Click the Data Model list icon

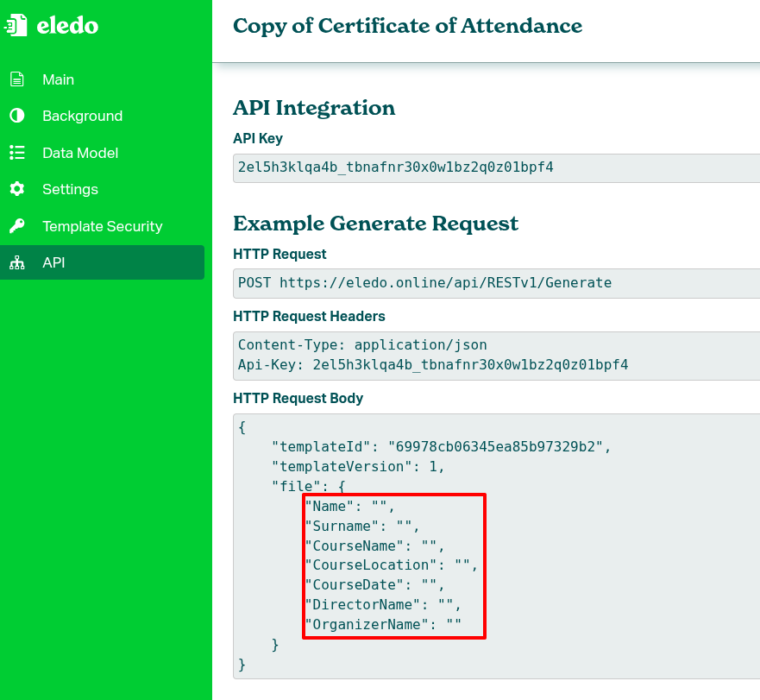[x=17, y=153]
